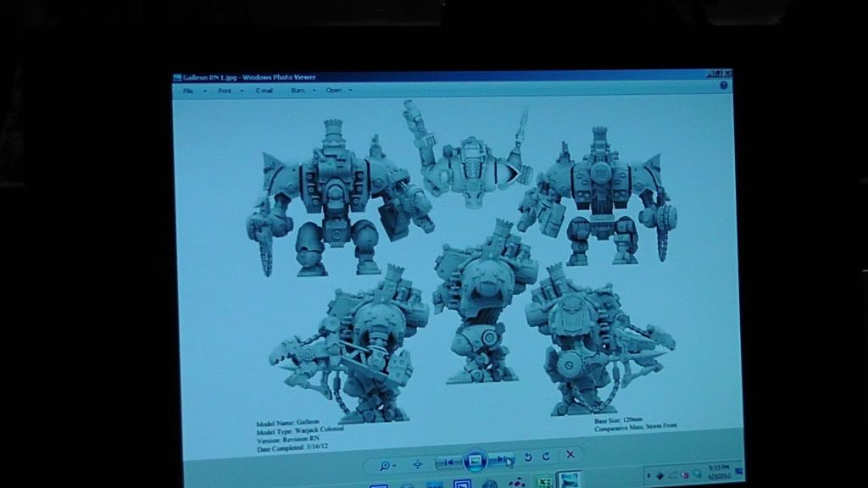Click the "Base Size: 120mm" text
Image resolution: width=868 pixels, height=488 pixels.
click(x=618, y=420)
